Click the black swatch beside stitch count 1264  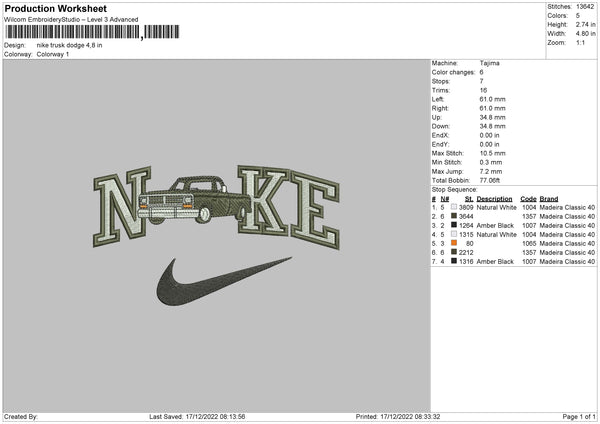pyautogui.click(x=454, y=225)
